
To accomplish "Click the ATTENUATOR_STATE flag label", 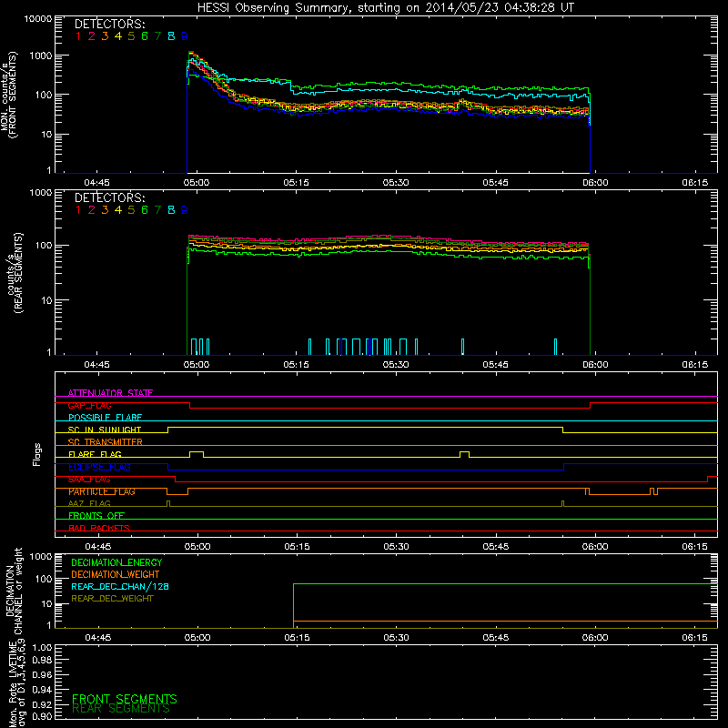I will 110,393.
